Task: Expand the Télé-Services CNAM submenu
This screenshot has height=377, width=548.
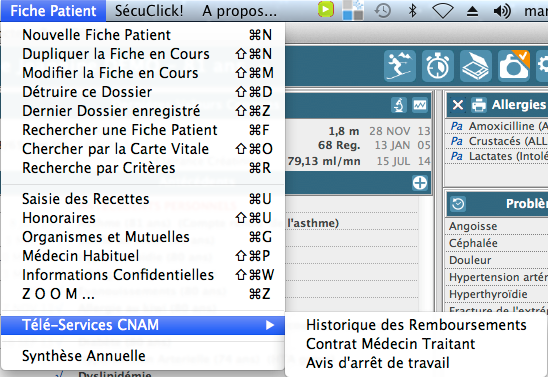Action: 143,325
